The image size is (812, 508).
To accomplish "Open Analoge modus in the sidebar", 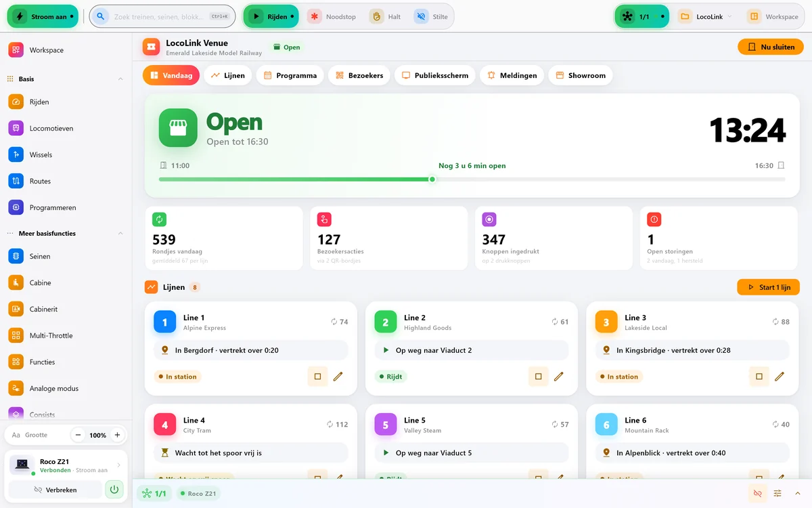I will click(x=66, y=388).
